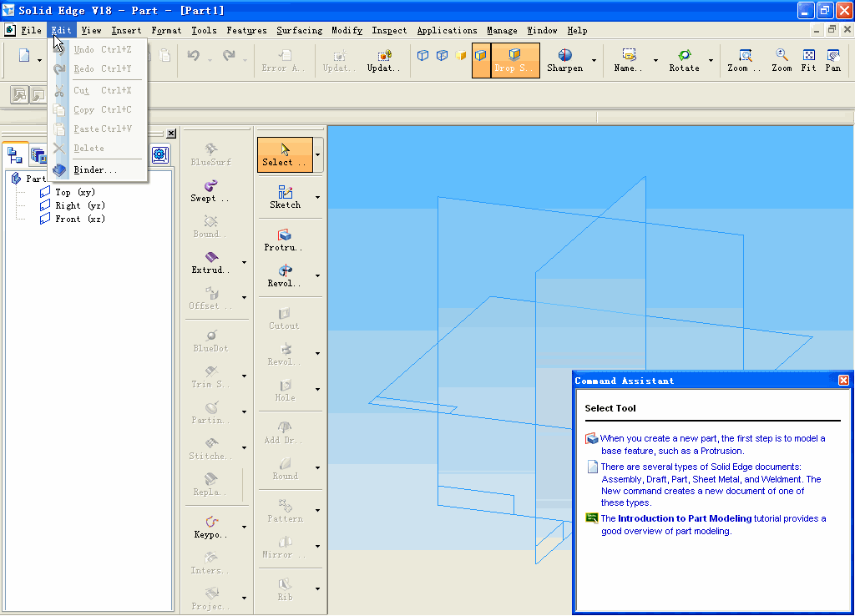This screenshot has width=855, height=616.
Task: Open the Surfacing menu
Action: (299, 31)
